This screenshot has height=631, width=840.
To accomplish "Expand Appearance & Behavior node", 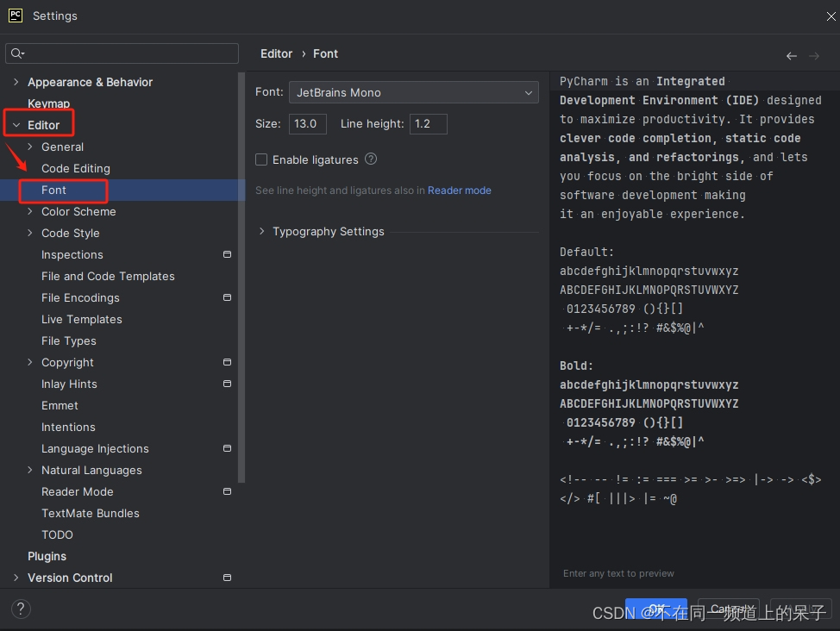I will pos(16,82).
